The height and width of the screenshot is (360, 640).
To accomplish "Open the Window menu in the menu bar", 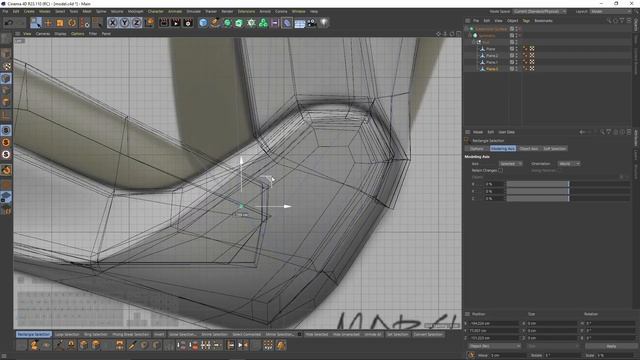I will (x=298, y=11).
